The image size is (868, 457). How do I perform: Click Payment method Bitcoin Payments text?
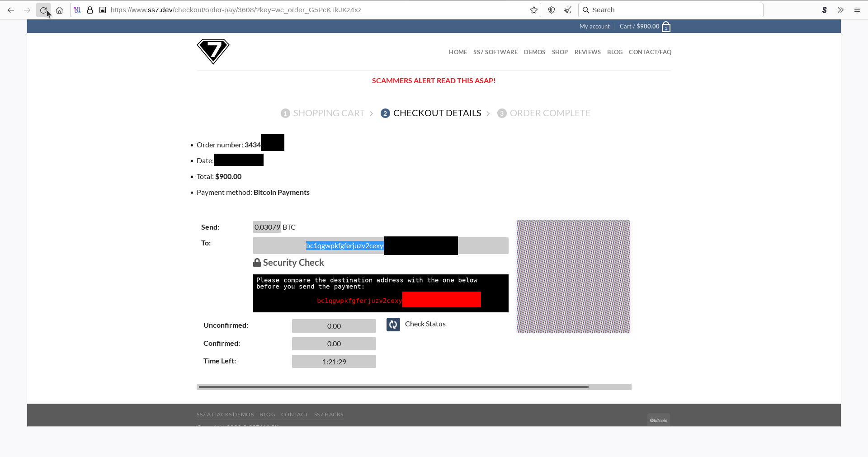click(x=253, y=193)
